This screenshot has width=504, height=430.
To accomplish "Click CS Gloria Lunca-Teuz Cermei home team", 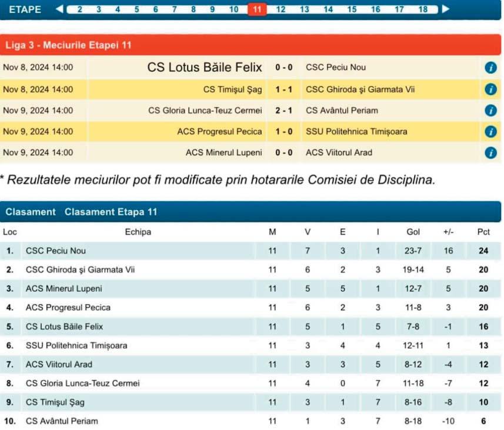I will coord(205,111).
